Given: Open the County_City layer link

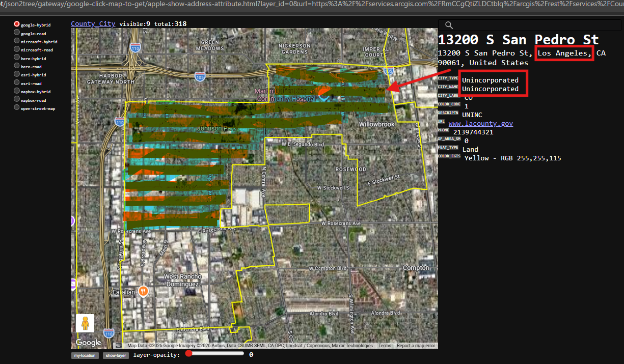Looking at the screenshot, I should click(93, 24).
